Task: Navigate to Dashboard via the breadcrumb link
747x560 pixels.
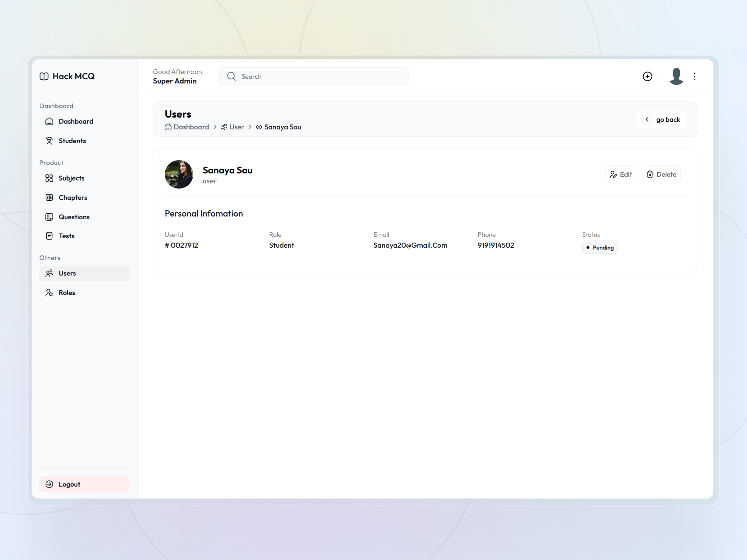Action: click(191, 127)
